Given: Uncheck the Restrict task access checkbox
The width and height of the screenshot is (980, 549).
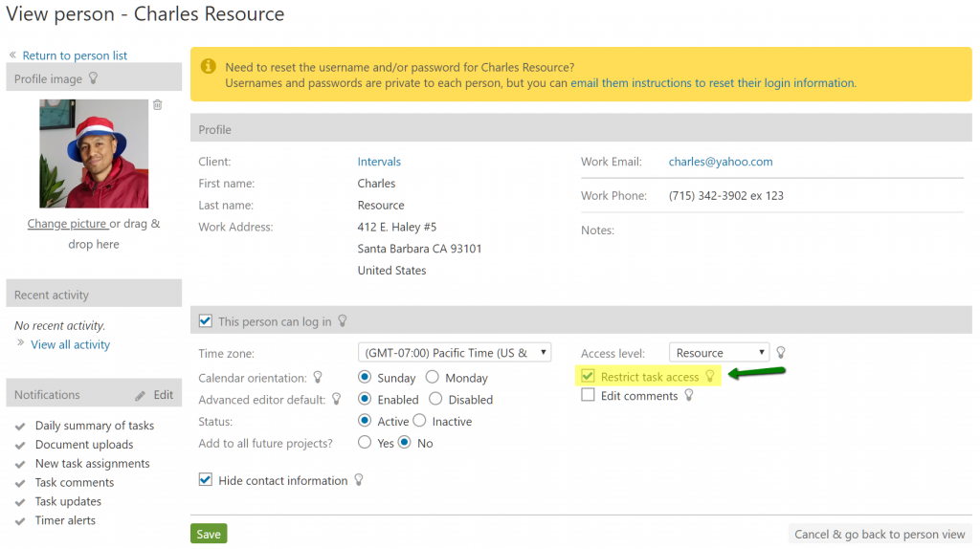Looking at the screenshot, I should [x=589, y=377].
